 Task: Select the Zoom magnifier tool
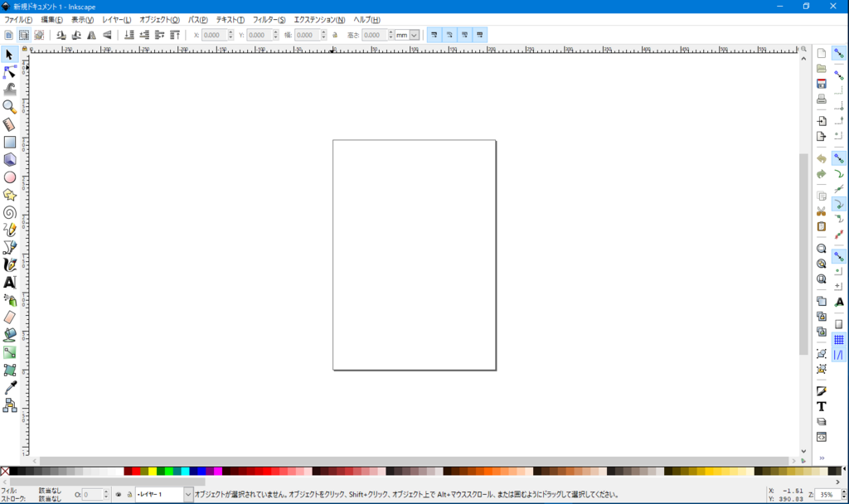[9, 107]
